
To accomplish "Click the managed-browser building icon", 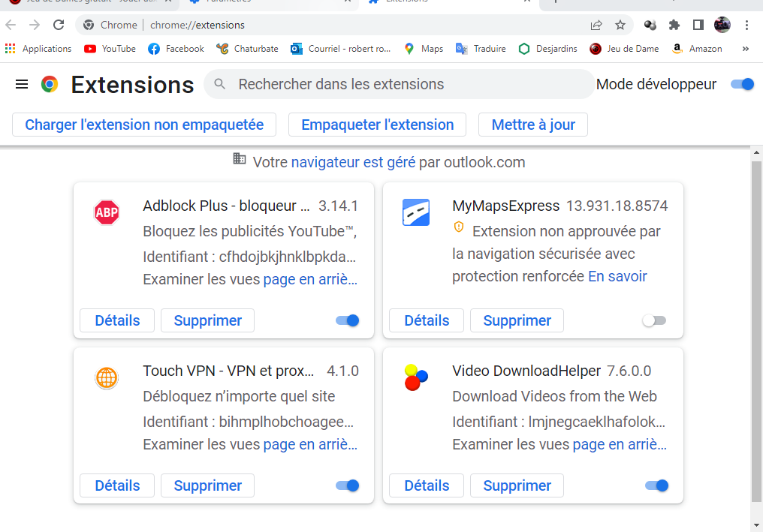I will click(239, 158).
